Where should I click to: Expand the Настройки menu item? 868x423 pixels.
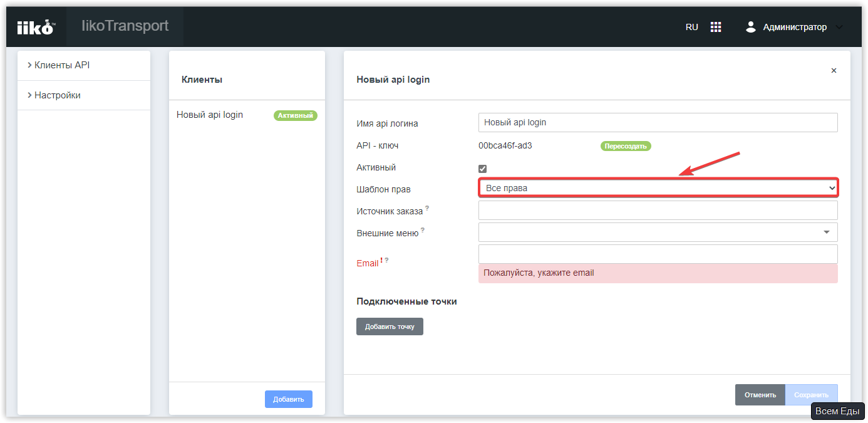coord(57,95)
